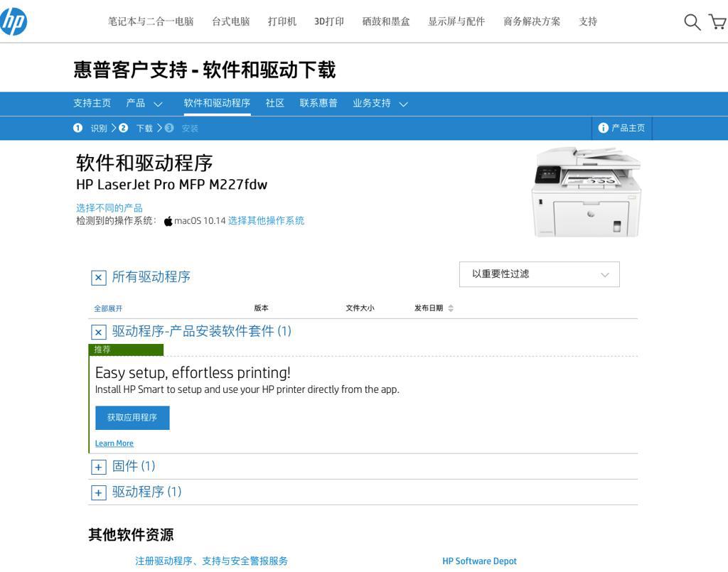
Task: Expand 驱动程序 (1) section
Action: click(98, 492)
